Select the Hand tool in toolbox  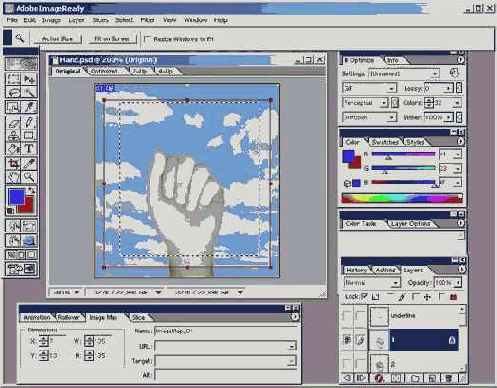coord(14,177)
